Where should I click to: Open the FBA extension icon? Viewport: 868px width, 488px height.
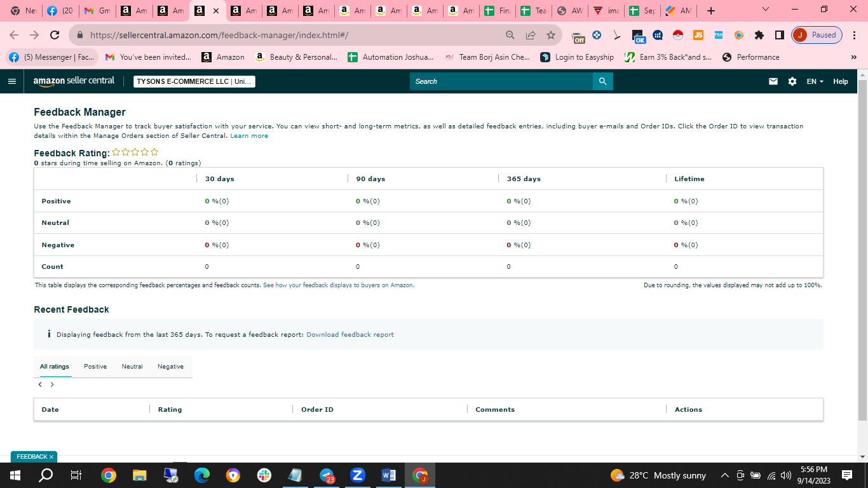coord(719,35)
